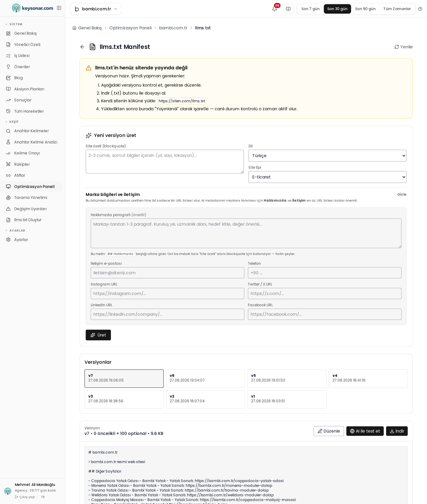427x504 pixels.
Task: Switch language with TR link
Action: 43,497
